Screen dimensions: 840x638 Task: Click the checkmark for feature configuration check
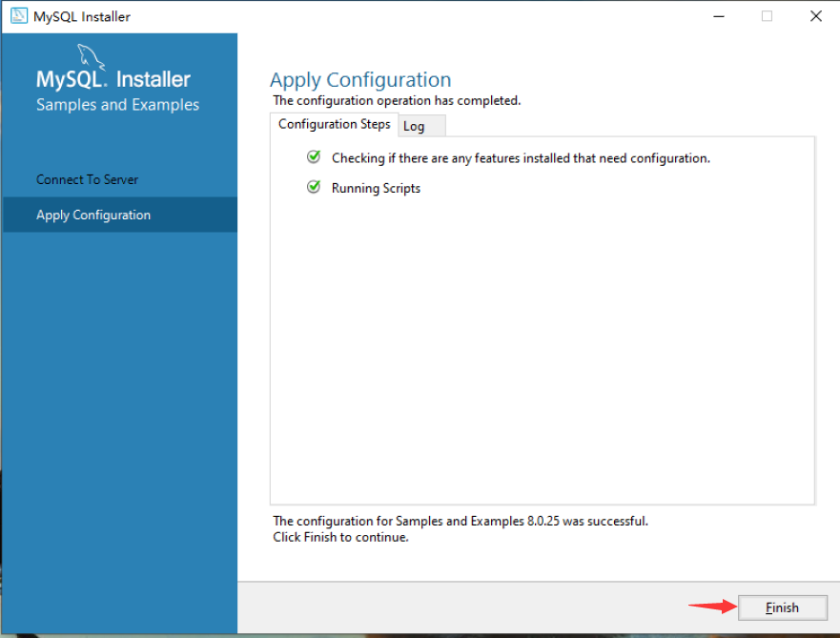coord(314,157)
